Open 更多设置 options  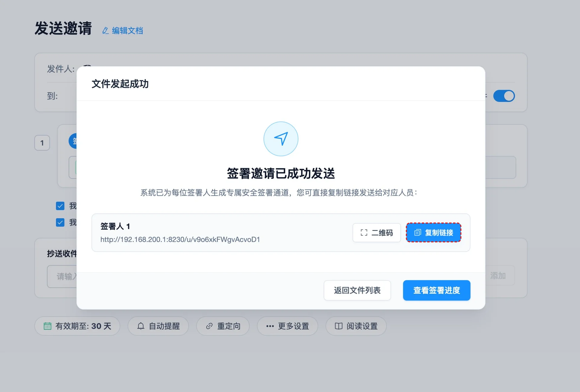click(287, 326)
